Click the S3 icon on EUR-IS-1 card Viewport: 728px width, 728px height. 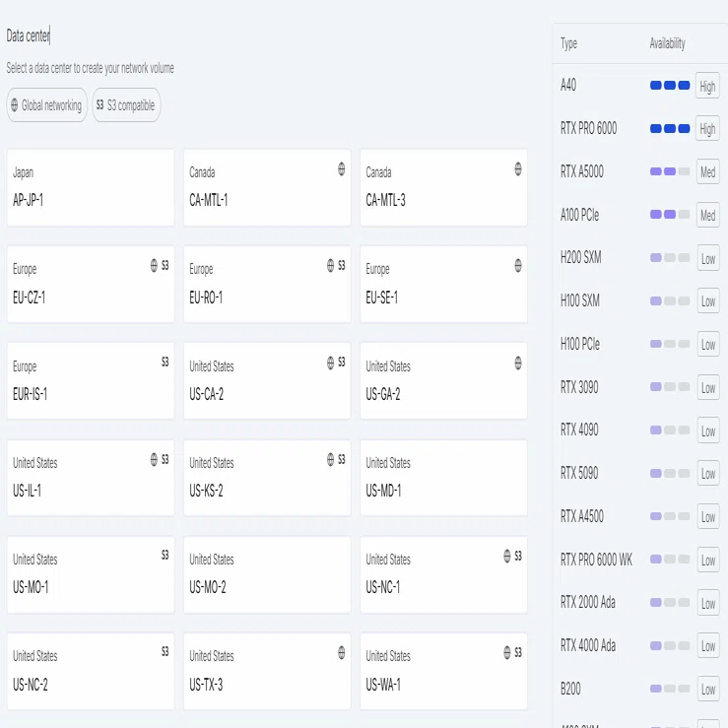coord(165,363)
